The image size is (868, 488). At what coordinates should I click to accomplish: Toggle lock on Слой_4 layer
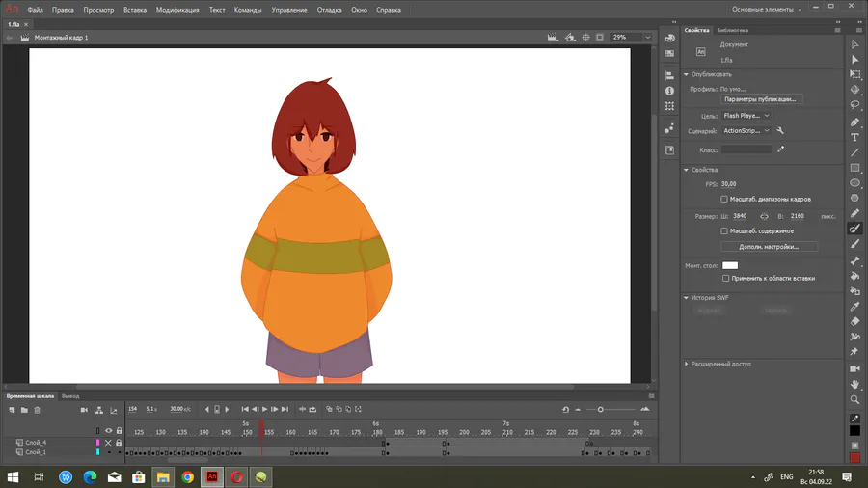click(119, 443)
